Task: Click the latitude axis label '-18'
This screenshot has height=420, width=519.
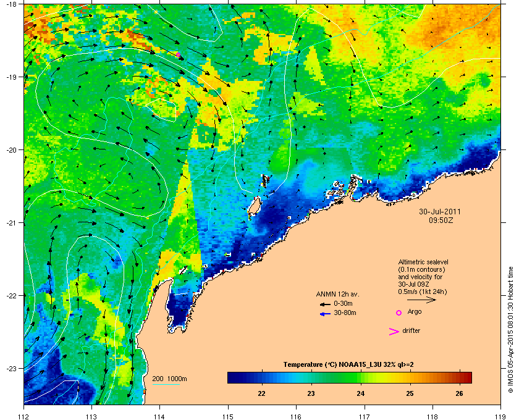Action: pyautogui.click(x=11, y=4)
